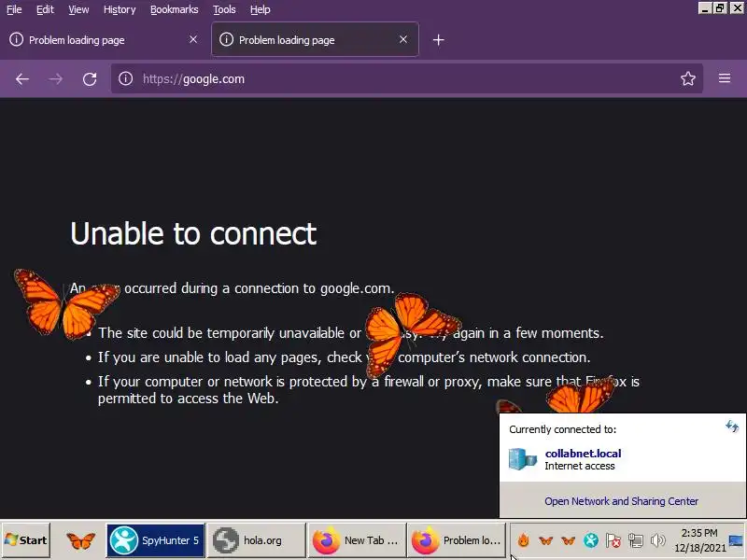Switch to hola.org taskbar button
This screenshot has height=560, width=747.
coord(256,540)
